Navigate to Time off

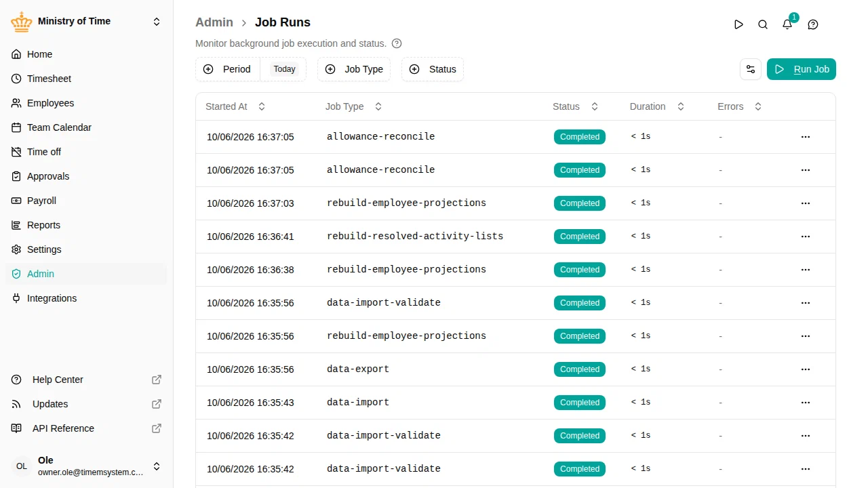coord(86,152)
